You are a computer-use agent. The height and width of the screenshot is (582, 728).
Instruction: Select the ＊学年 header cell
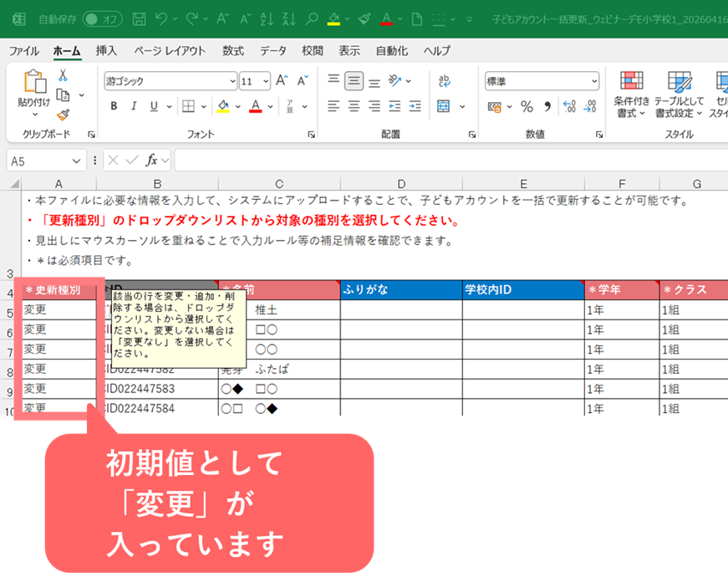(x=621, y=289)
